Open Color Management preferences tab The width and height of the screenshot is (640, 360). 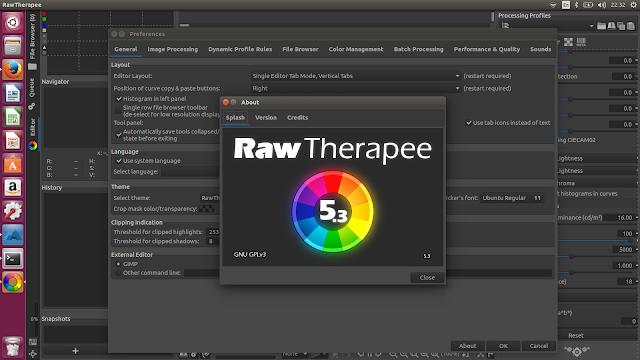point(356,49)
